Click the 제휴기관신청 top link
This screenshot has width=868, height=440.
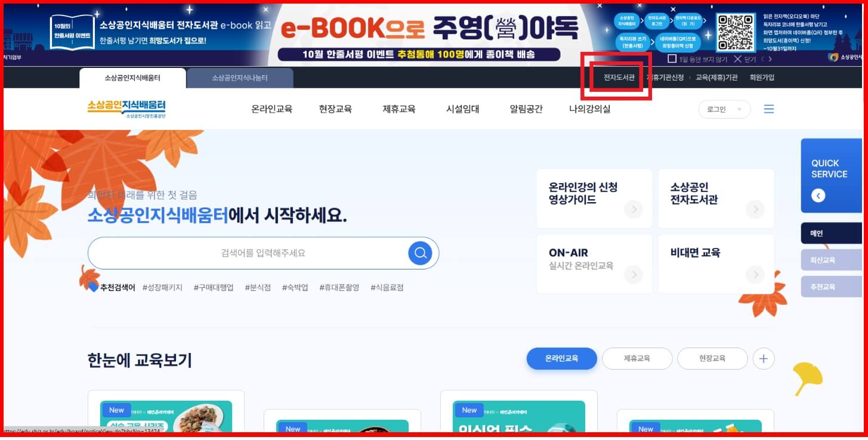coord(665,78)
